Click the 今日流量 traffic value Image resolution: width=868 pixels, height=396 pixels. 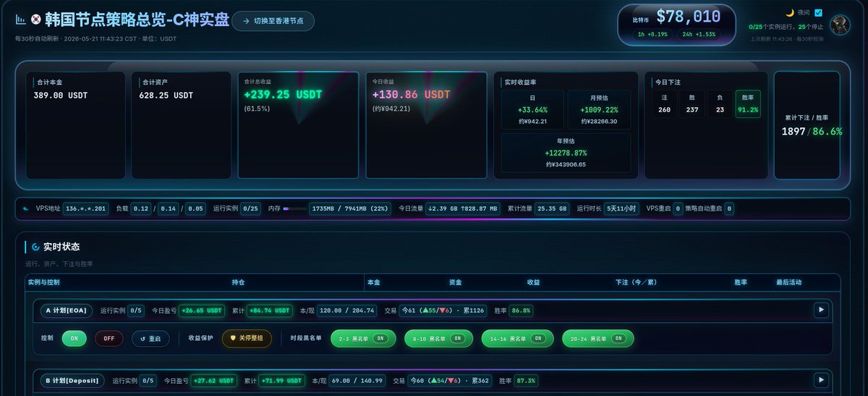click(x=464, y=208)
